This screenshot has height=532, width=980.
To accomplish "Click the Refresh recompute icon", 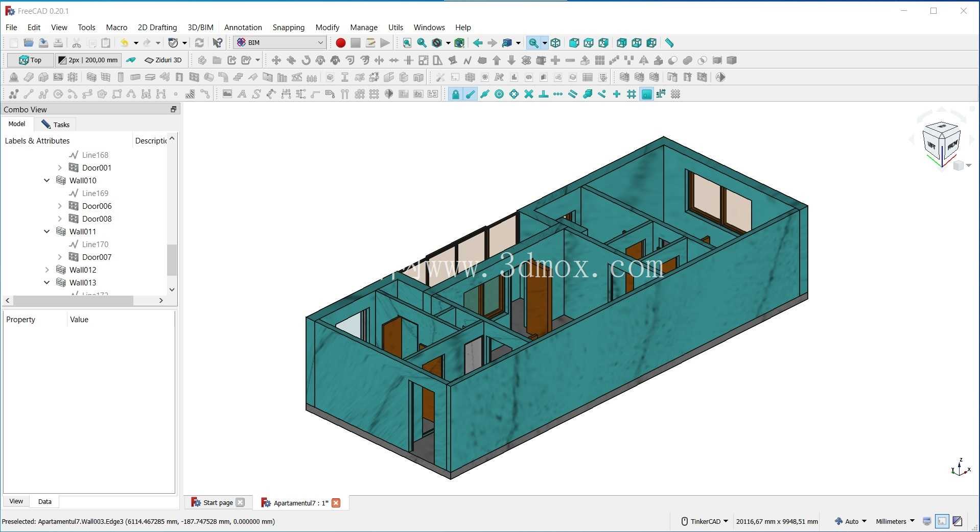I will click(199, 43).
